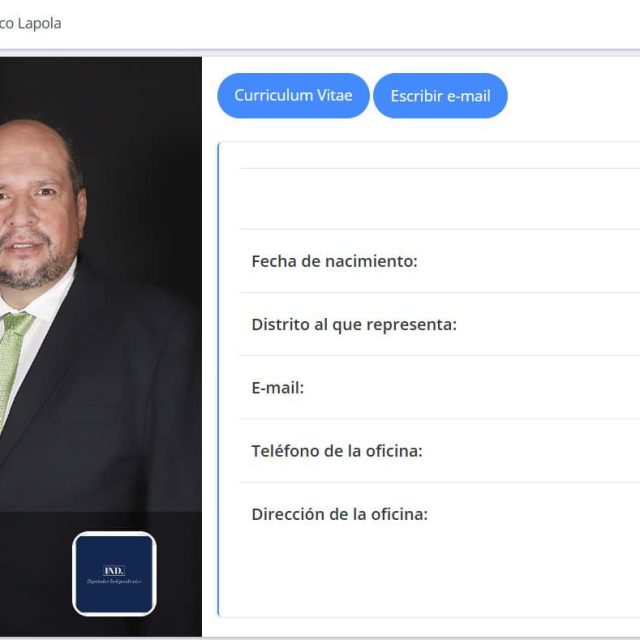Click the IND. text inside the badge

[114, 570]
